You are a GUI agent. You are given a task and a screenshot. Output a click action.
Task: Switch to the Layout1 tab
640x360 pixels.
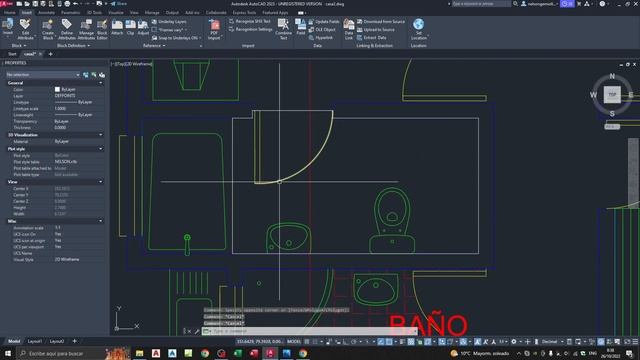(x=35, y=341)
